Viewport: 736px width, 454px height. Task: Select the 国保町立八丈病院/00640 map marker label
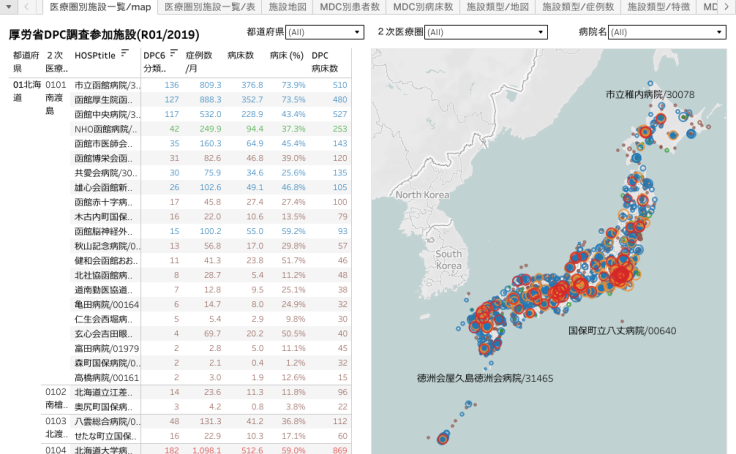(622, 330)
